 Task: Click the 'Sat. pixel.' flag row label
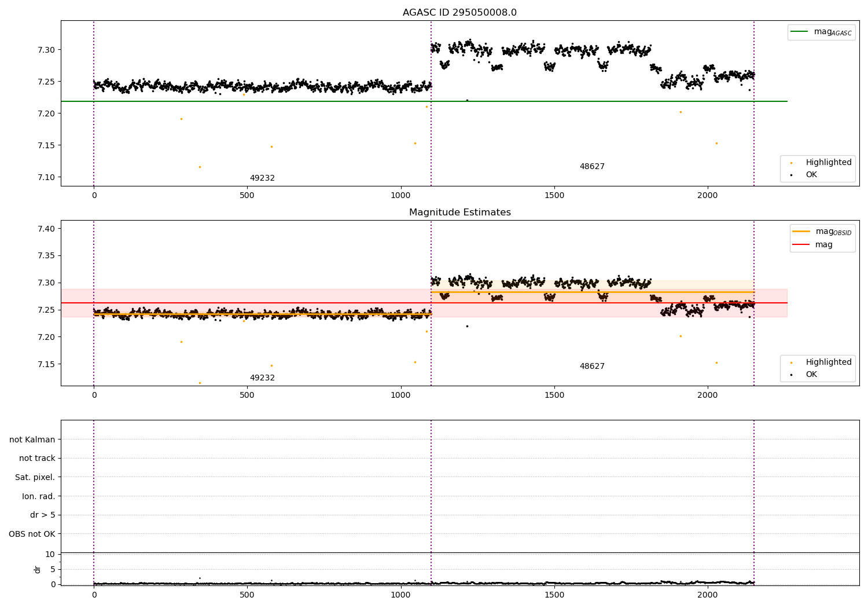(35, 478)
